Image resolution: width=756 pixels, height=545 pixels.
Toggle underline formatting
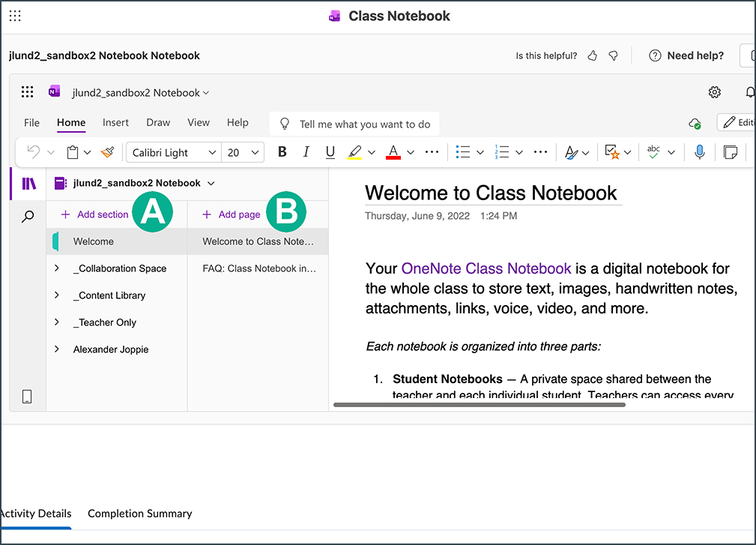pyautogui.click(x=330, y=152)
